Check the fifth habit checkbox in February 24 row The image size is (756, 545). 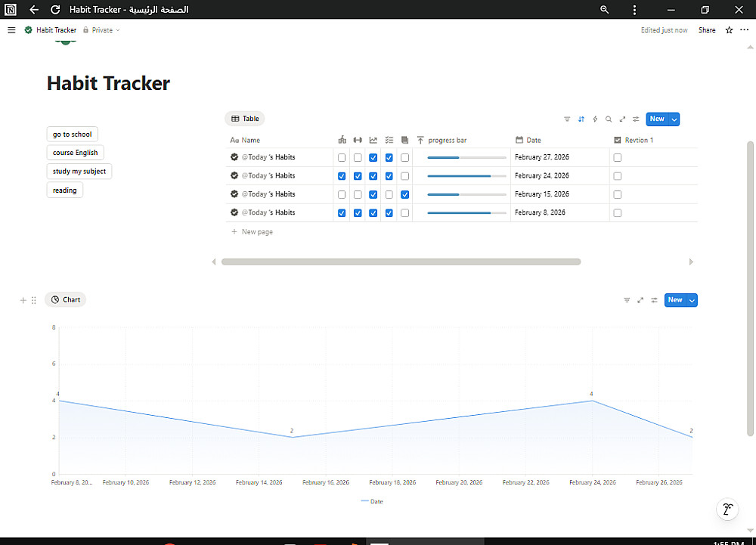click(x=405, y=176)
